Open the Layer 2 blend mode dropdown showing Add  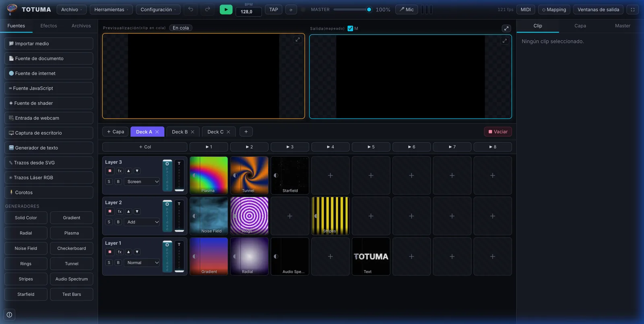coord(142,222)
